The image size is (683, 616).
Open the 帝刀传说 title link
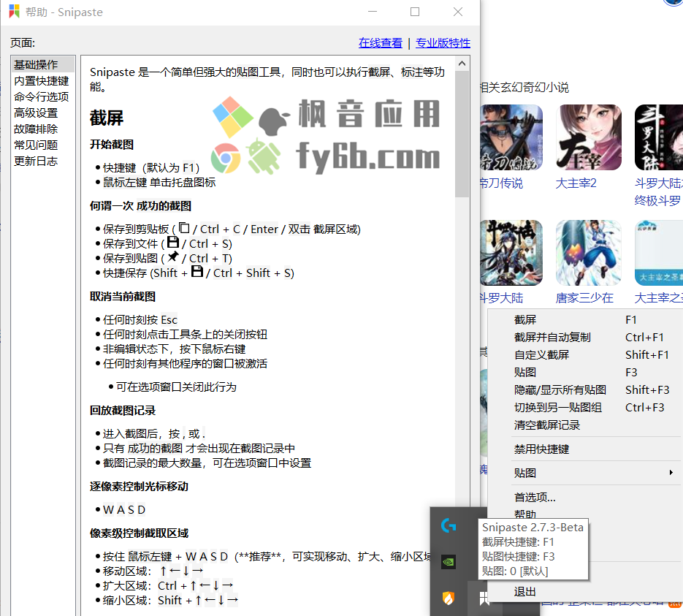[501, 183]
